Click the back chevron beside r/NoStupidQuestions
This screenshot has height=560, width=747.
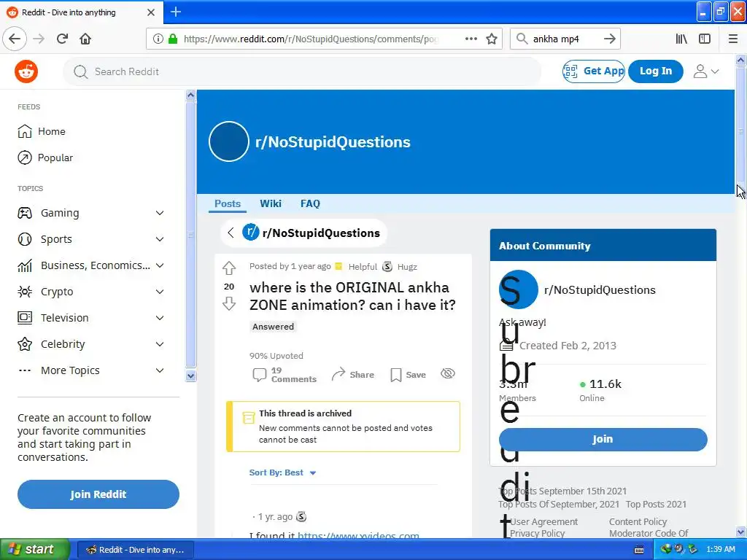231,233
